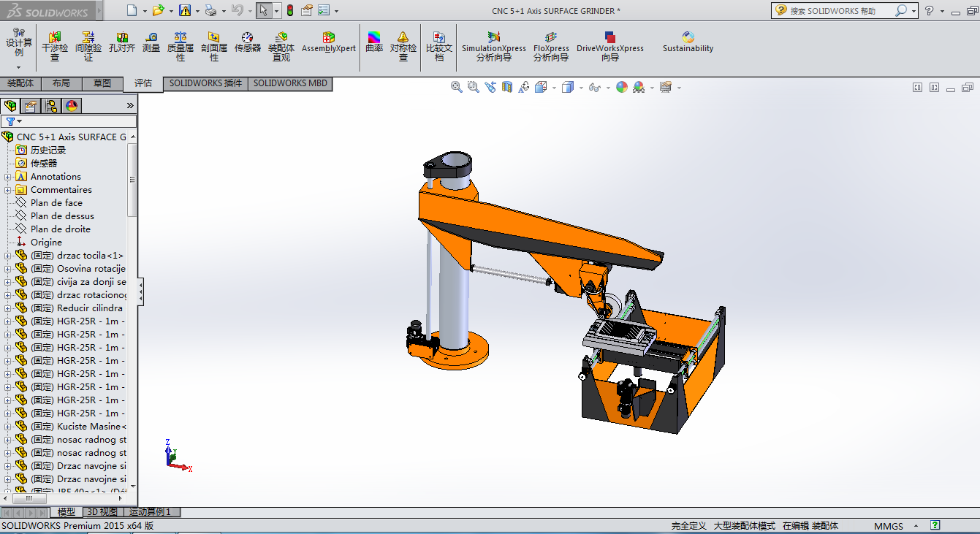Viewport: 980px width, 534px height.
Task: Click the Zoom to Fit magnifier icon
Action: click(457, 87)
